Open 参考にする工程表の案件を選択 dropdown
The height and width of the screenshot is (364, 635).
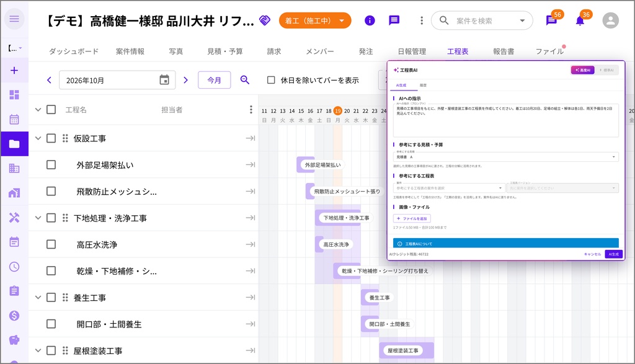coord(449,188)
